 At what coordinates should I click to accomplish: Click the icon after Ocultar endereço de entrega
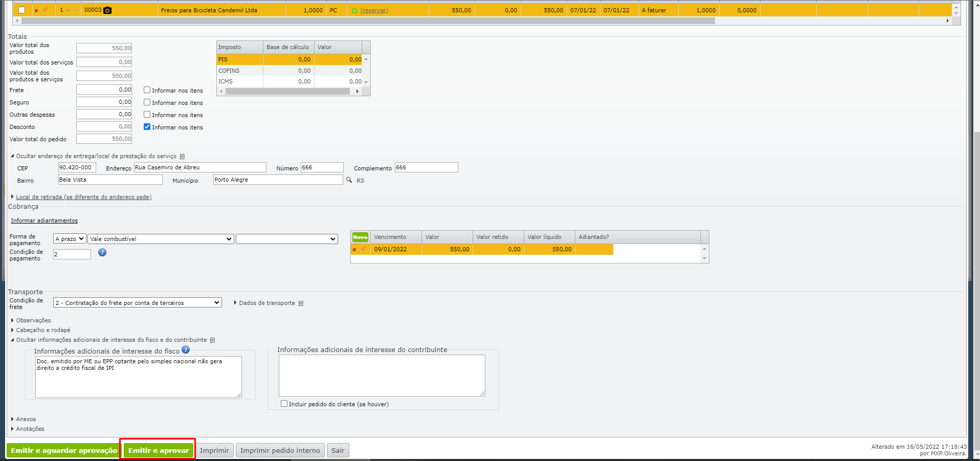(182, 157)
